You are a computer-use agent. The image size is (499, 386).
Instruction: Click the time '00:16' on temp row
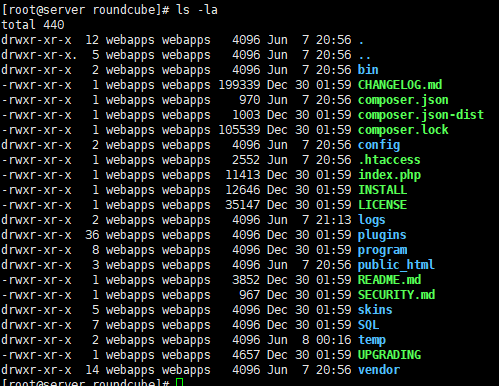(334, 340)
